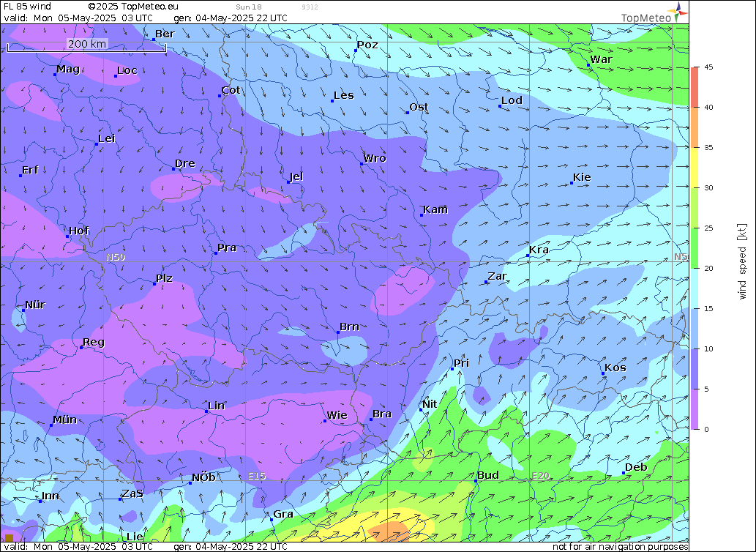Click the 'Deb' city label
Image resolution: width=756 pixels, height=552 pixels.
(x=636, y=467)
